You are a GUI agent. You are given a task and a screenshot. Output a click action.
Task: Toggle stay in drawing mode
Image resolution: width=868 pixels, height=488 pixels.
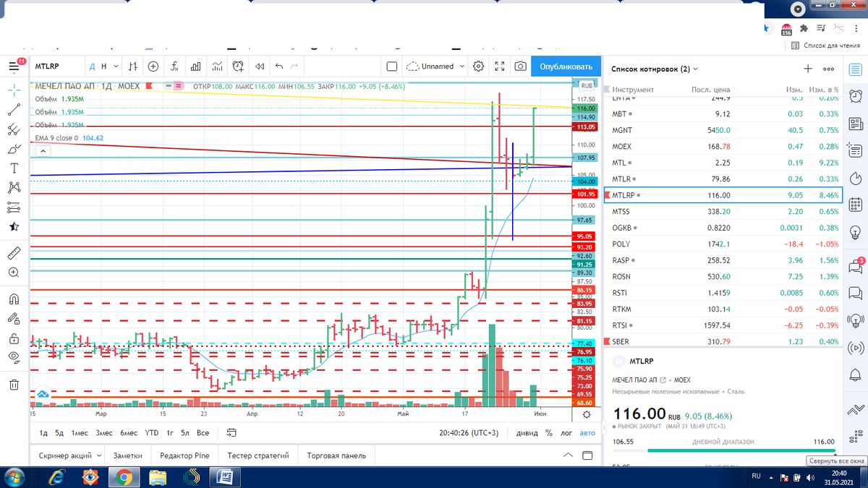(14, 318)
